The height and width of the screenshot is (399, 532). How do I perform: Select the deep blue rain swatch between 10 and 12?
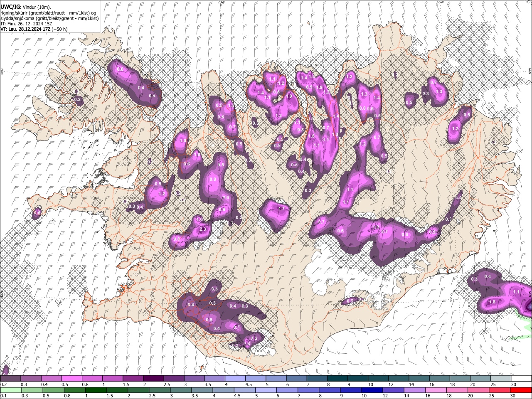tap(372, 390)
